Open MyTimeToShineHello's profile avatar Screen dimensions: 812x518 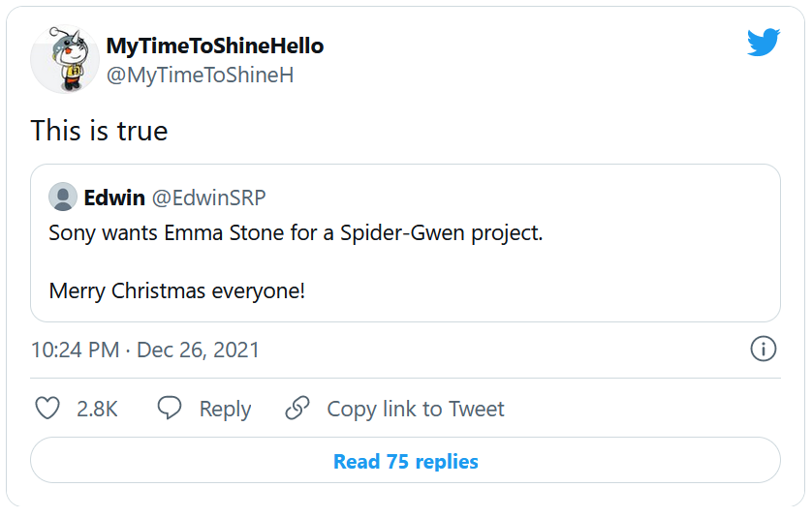(65, 59)
